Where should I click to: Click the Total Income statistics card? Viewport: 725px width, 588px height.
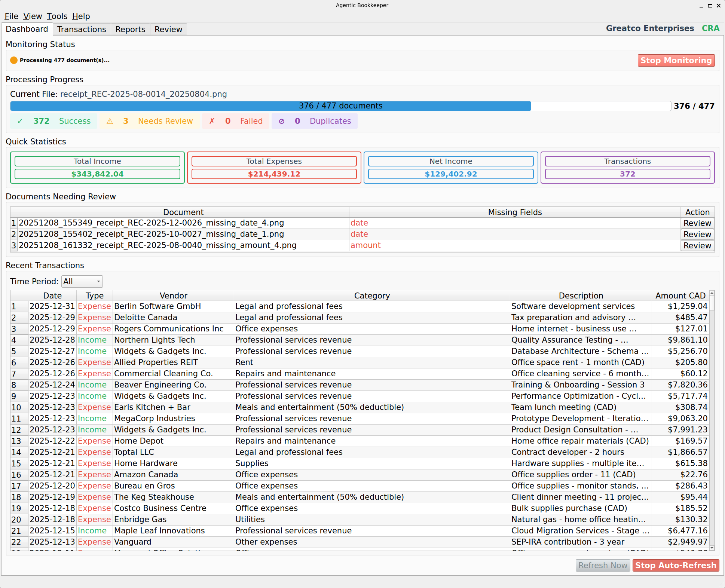point(97,167)
